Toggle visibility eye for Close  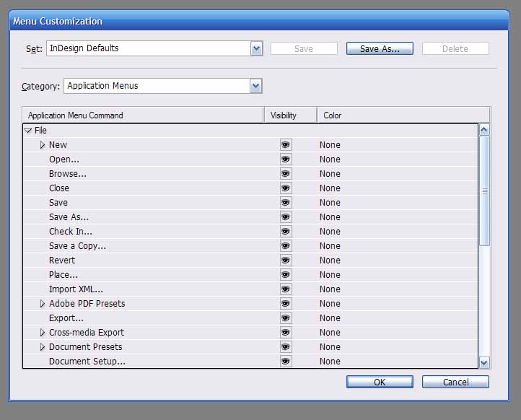pos(286,188)
